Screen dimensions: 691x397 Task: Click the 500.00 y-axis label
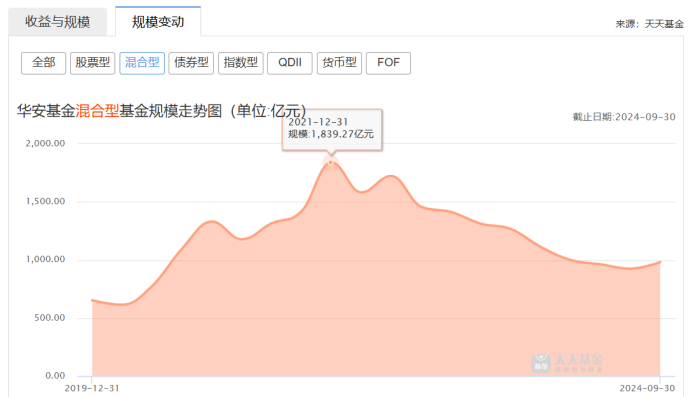pyautogui.click(x=49, y=318)
